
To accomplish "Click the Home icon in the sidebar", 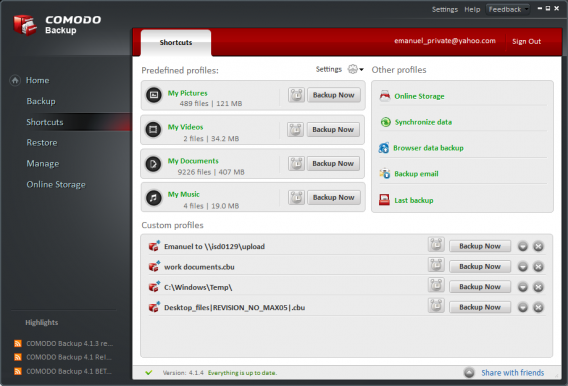I will (15, 80).
